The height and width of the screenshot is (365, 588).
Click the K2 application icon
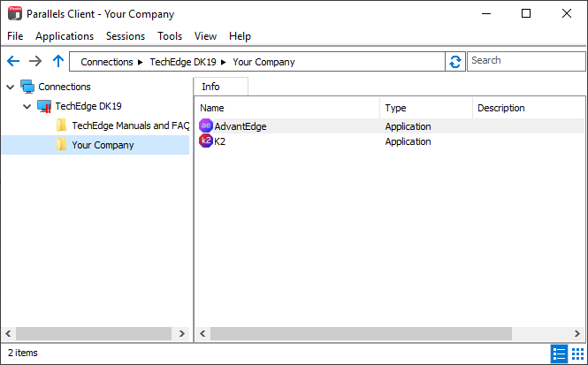pos(206,141)
